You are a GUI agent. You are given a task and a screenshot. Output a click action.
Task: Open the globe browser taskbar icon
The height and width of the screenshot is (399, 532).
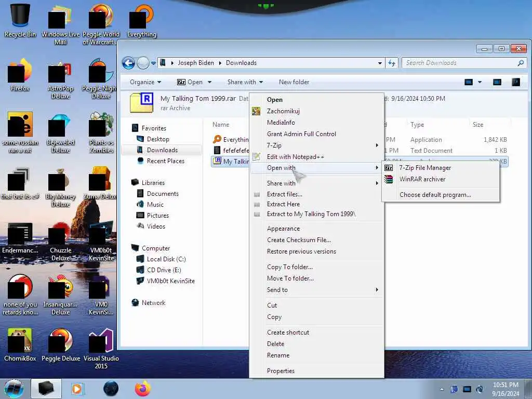(x=111, y=389)
